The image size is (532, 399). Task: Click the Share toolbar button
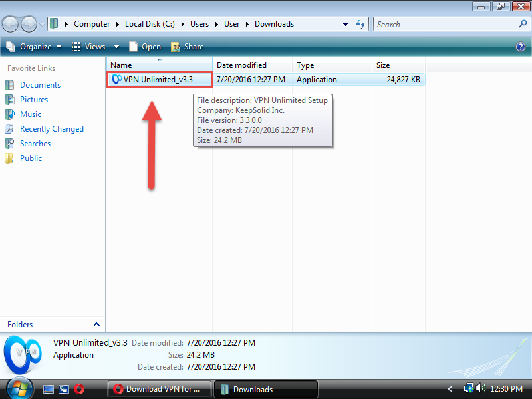tap(188, 47)
